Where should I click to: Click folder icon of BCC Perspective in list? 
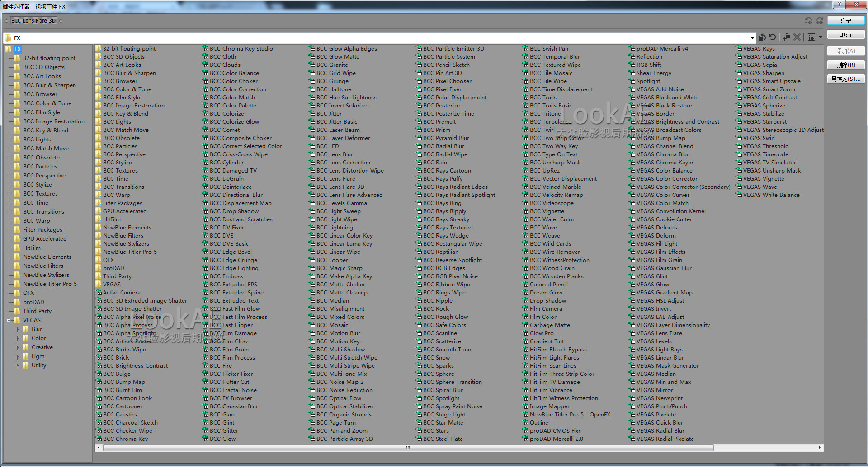tap(99, 154)
